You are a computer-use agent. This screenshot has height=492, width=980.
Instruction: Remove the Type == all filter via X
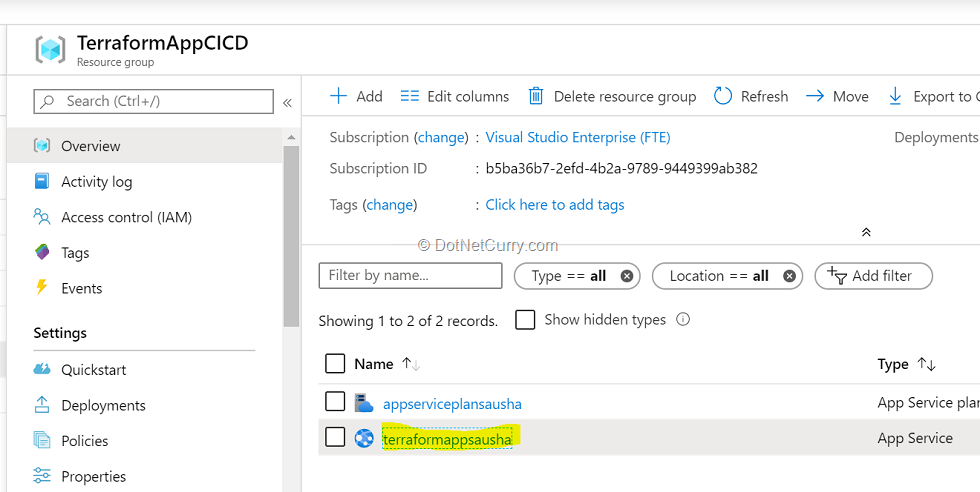[626, 276]
